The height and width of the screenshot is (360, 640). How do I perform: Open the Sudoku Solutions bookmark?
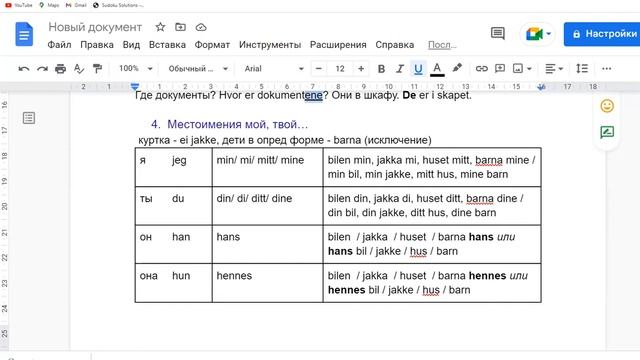tap(118, 5)
